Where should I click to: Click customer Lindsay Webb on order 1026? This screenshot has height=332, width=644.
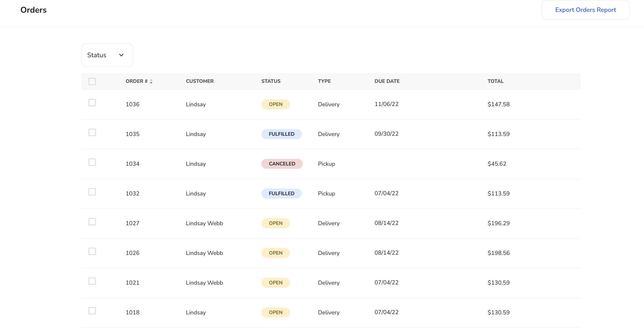[x=204, y=253]
